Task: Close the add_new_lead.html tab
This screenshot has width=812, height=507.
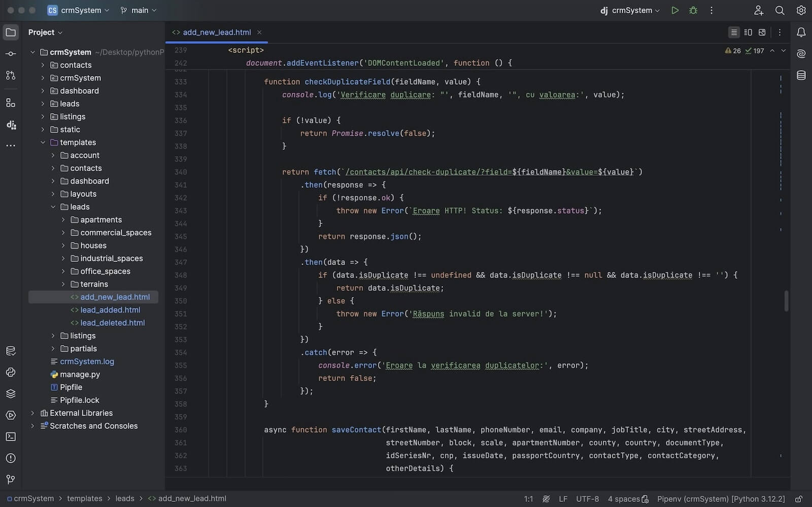Action: tap(259, 32)
